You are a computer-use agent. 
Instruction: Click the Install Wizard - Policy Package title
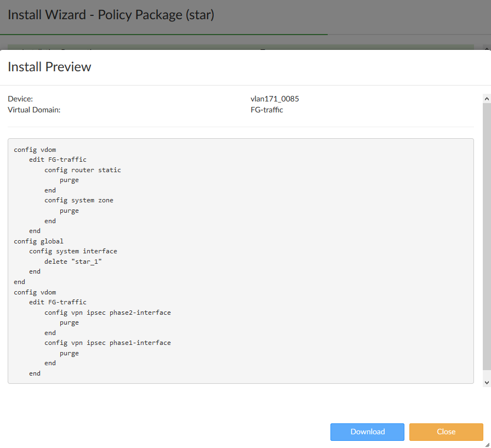111,15
